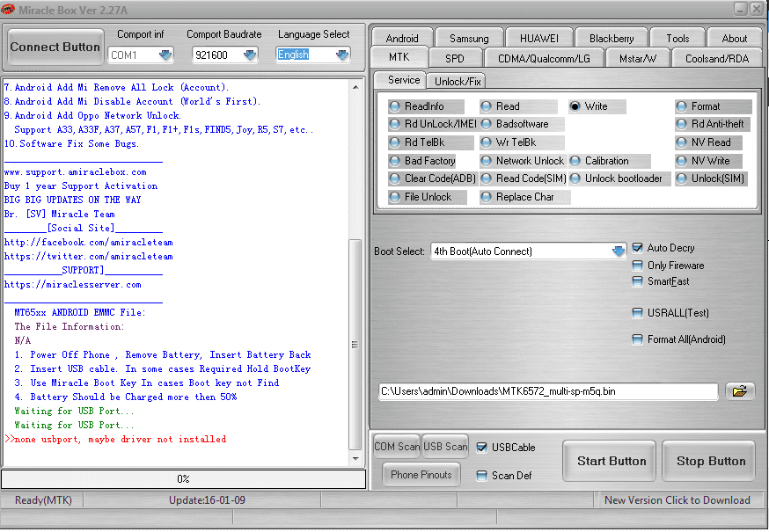769x532 pixels.
Task: Open the Tools tab
Action: click(x=677, y=38)
